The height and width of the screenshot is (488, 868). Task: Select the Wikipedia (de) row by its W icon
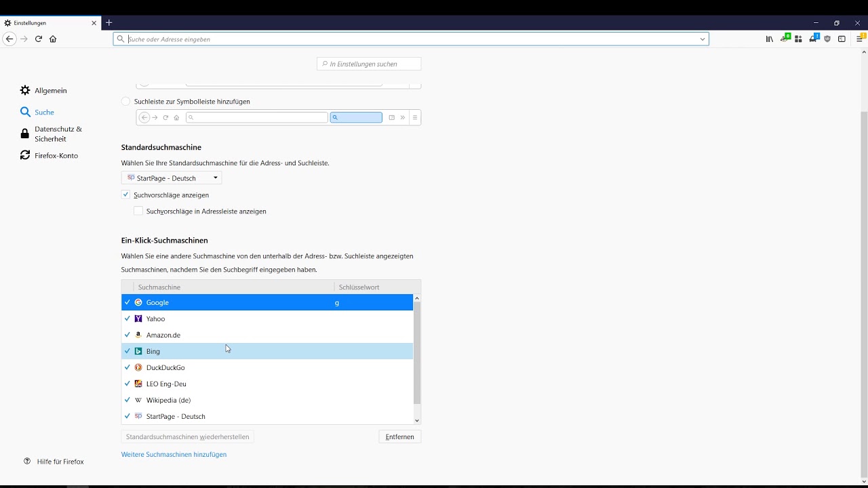tap(138, 400)
